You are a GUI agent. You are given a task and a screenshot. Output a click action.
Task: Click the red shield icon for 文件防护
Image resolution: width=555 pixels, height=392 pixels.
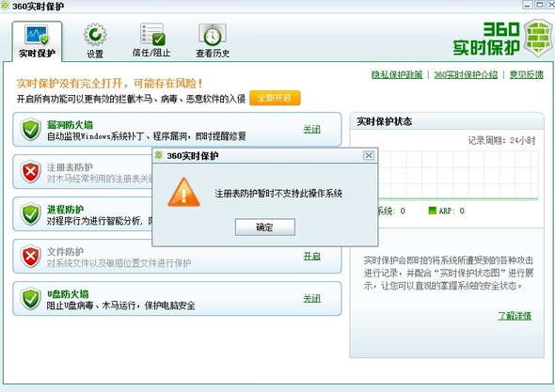[31, 256]
